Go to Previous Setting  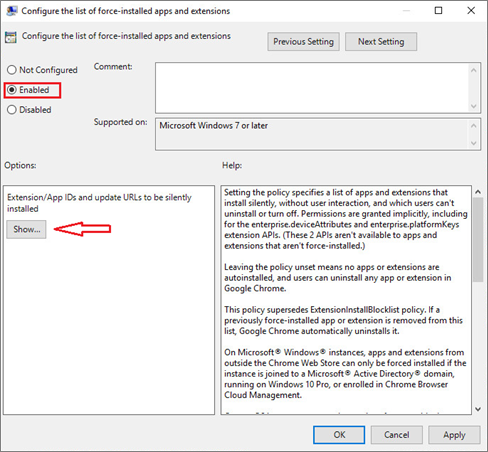click(303, 42)
